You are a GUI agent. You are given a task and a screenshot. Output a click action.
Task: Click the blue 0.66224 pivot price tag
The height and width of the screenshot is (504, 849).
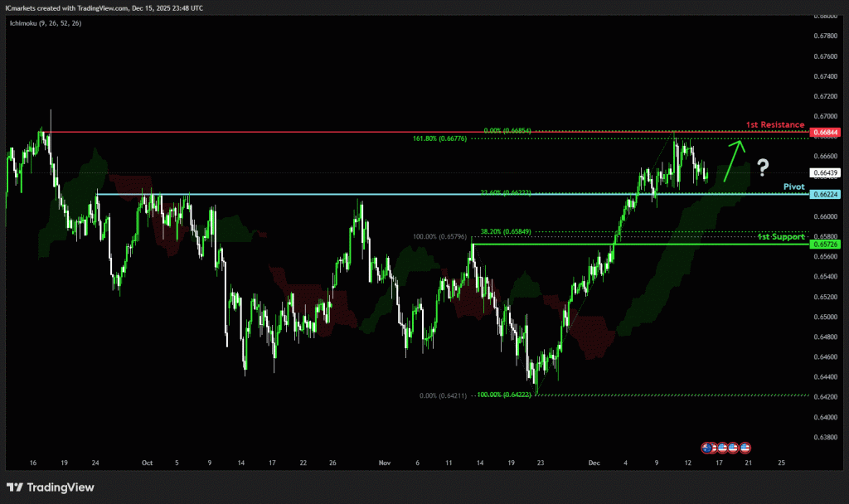coord(826,194)
